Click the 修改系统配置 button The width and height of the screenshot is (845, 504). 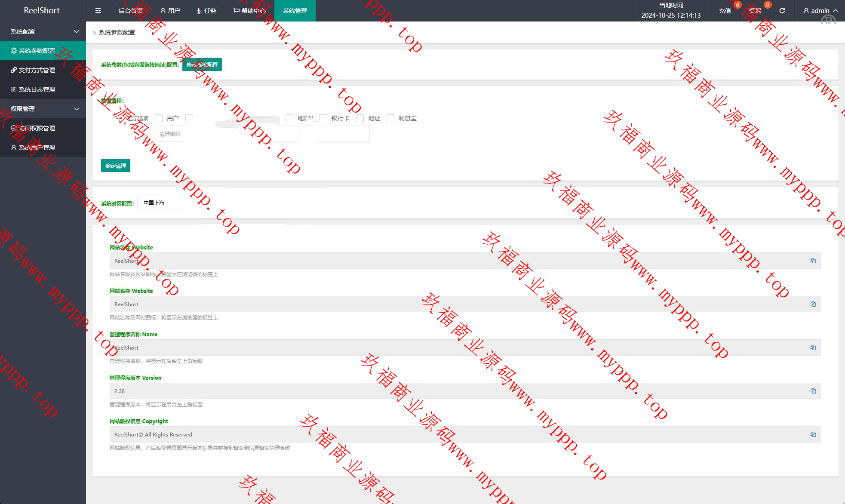click(202, 65)
